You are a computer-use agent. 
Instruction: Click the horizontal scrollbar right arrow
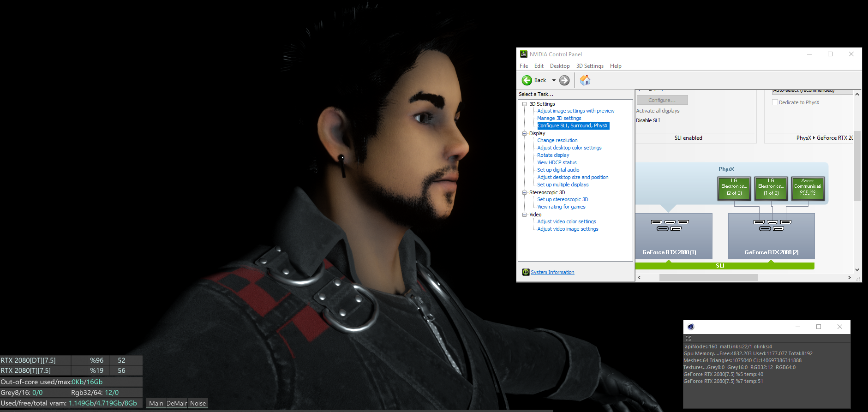(850, 278)
